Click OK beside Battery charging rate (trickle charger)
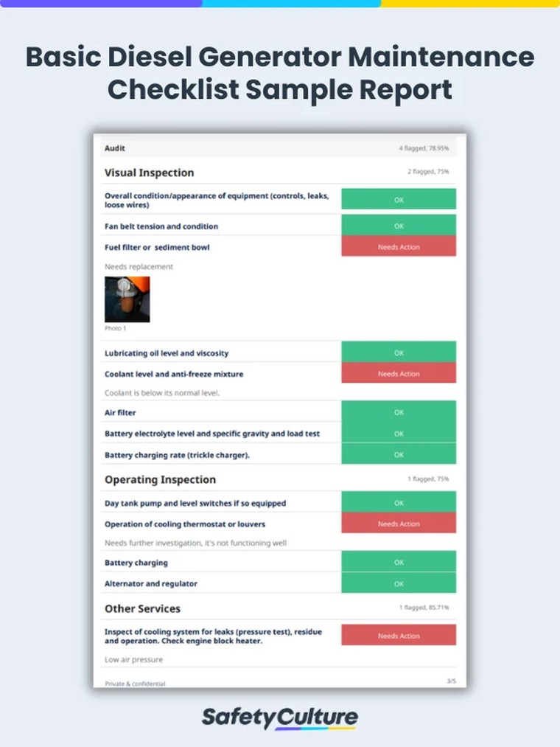Screen dimensions: 560x747 [x=399, y=455]
